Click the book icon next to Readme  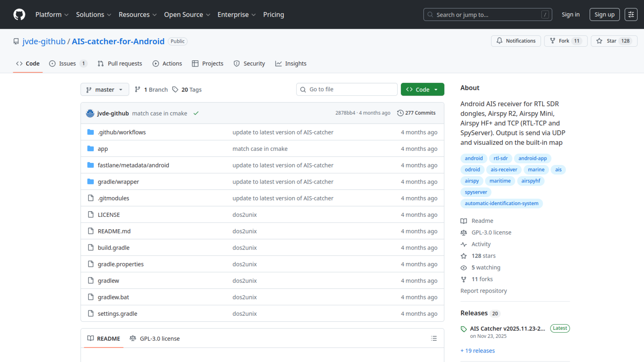point(464,221)
